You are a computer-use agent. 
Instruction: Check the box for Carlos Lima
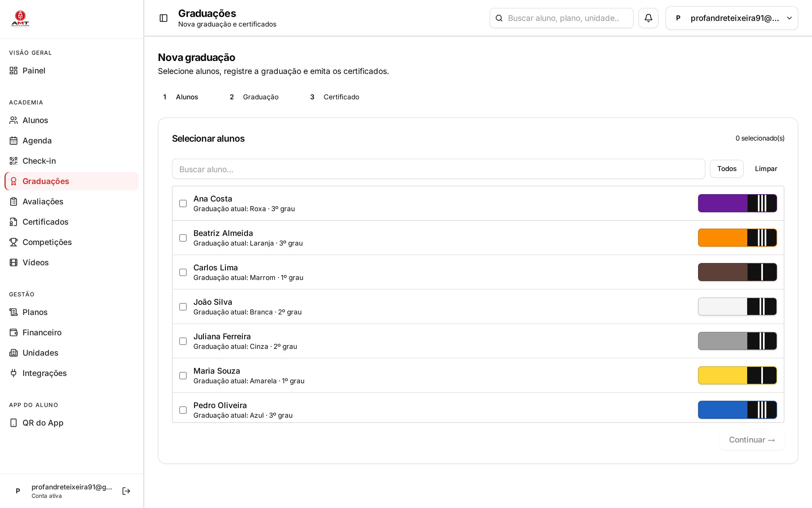183,272
